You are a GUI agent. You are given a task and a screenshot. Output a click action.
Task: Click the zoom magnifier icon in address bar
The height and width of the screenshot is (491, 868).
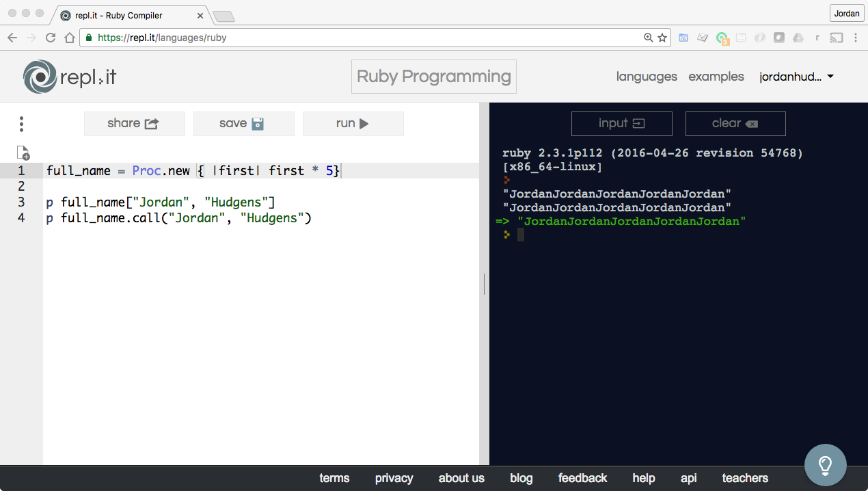tap(649, 38)
